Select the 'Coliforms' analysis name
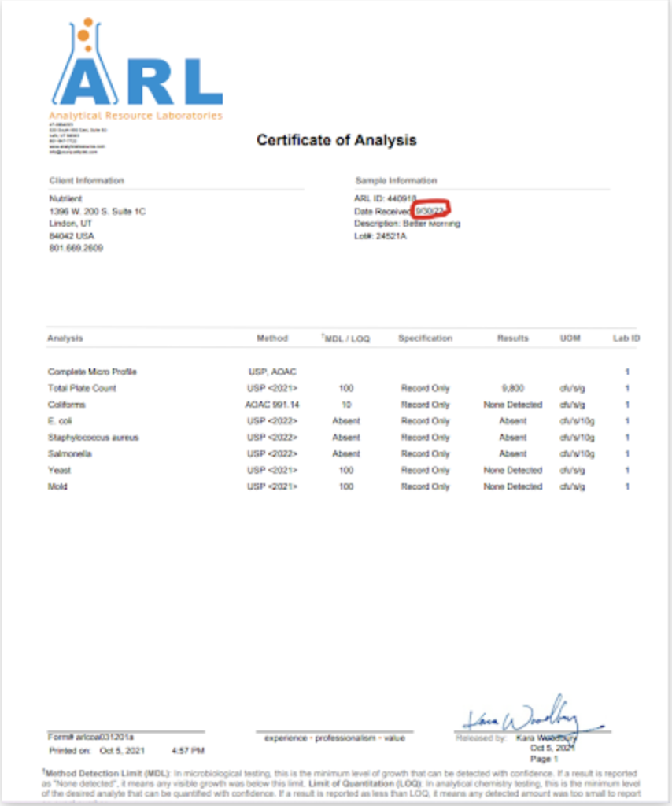 [67, 405]
